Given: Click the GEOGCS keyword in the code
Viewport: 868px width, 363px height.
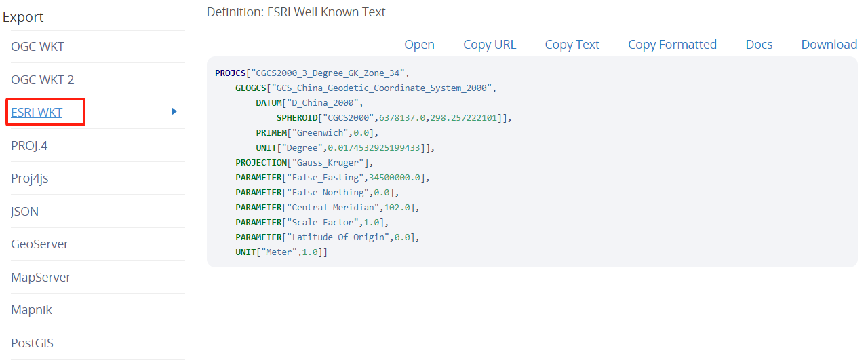Looking at the screenshot, I should point(251,88).
